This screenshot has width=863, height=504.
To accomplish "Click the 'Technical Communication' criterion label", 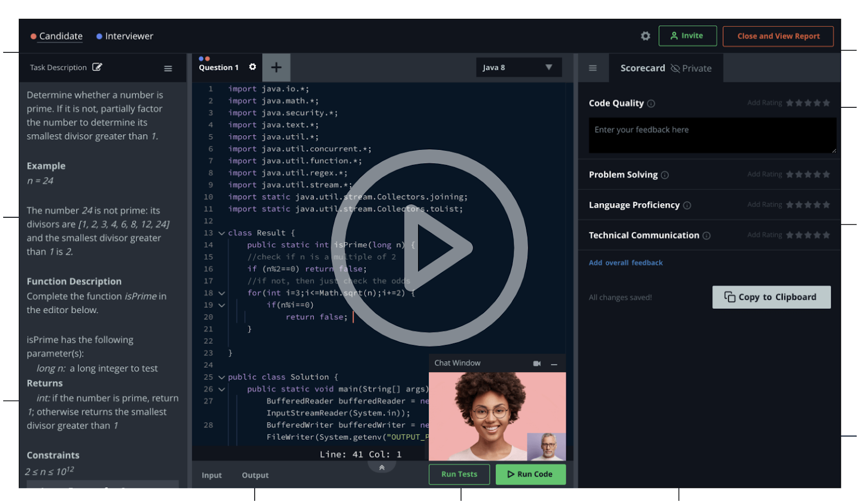I will tap(644, 236).
